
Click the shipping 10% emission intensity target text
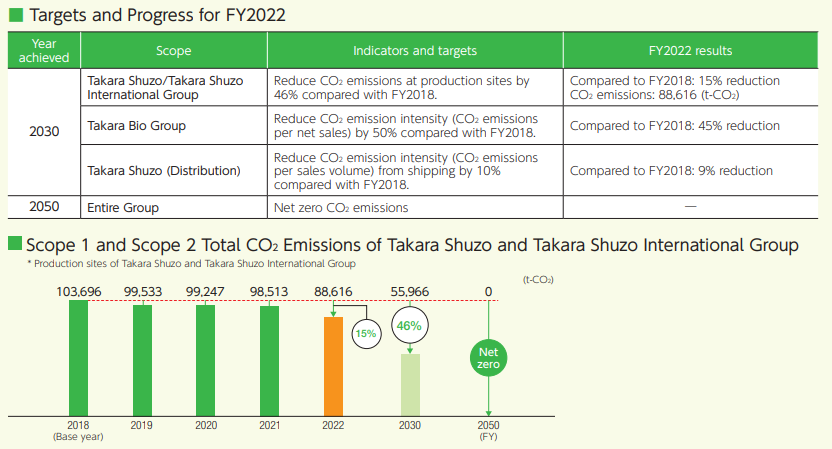click(406, 171)
